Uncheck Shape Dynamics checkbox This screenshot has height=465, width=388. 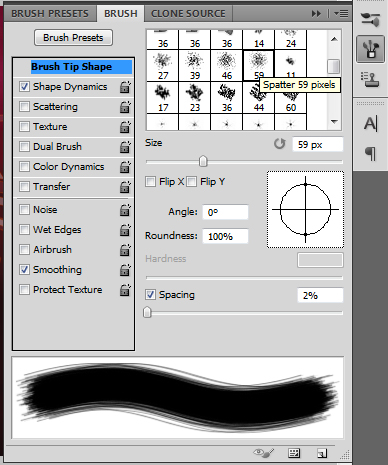(24, 87)
